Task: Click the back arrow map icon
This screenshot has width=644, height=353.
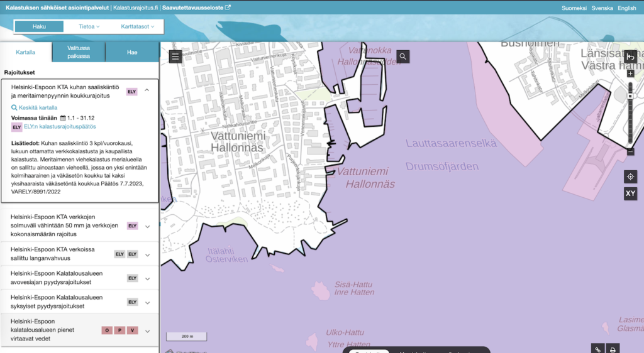Action: (630, 57)
